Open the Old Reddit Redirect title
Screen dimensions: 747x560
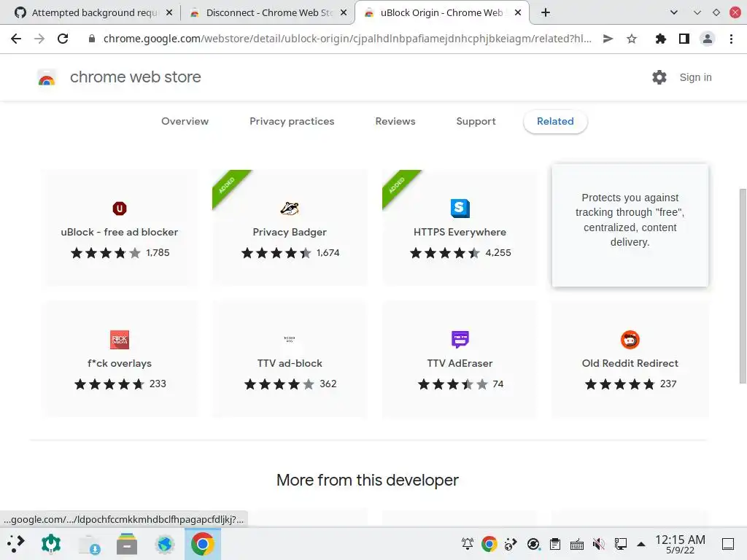[x=630, y=363]
